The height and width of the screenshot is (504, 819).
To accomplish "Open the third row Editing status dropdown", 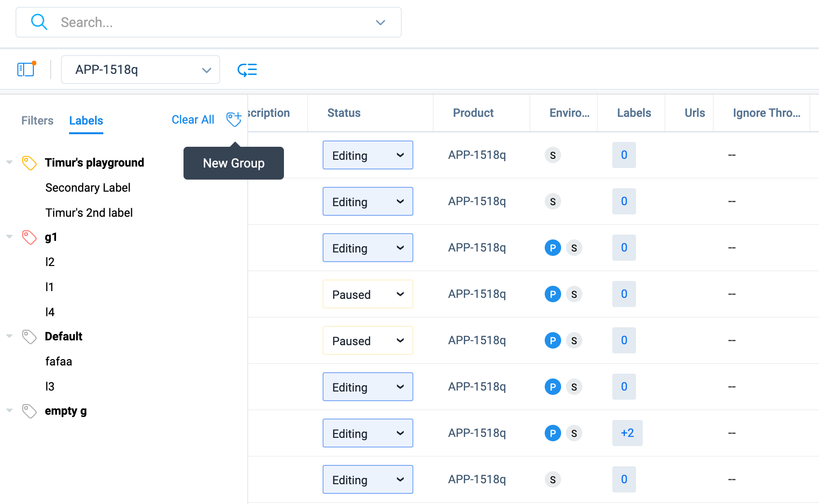I will (368, 248).
